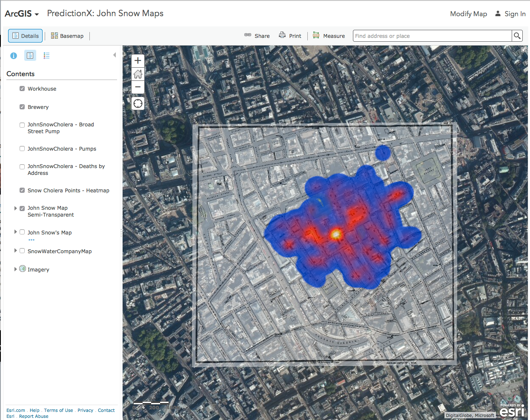This screenshot has height=420, width=530.
Task: Click the search magnifier icon
Action: point(517,36)
